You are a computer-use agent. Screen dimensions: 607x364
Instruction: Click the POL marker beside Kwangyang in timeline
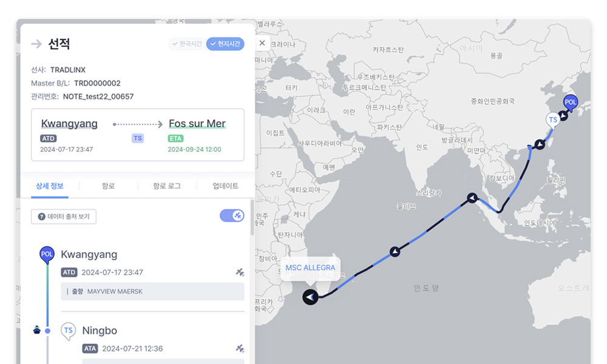[x=47, y=255]
